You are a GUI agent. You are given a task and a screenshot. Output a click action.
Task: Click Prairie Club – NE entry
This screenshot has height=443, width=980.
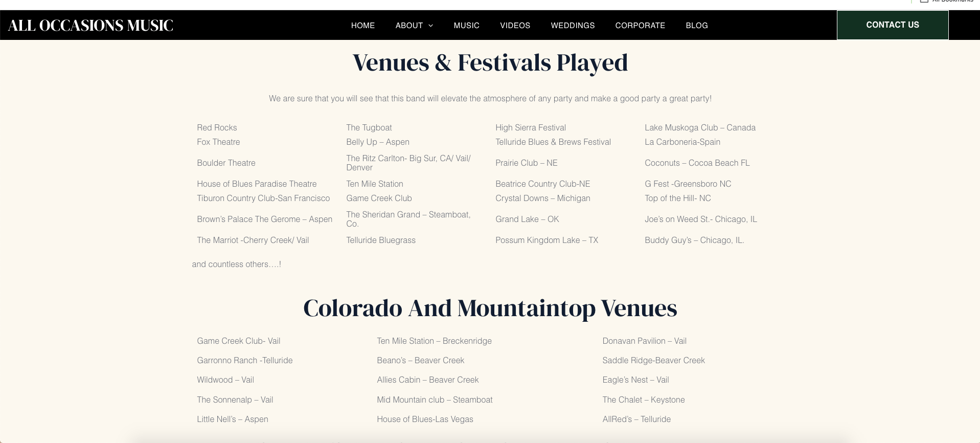(527, 163)
